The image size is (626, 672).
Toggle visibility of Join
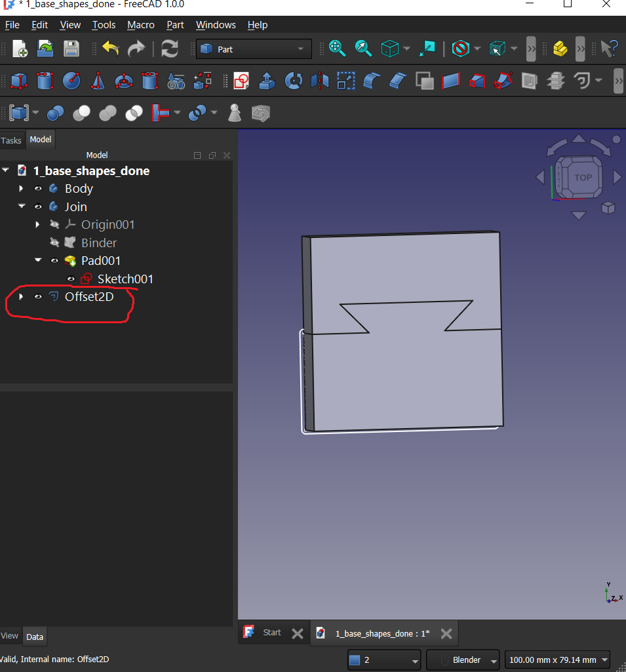(x=38, y=207)
